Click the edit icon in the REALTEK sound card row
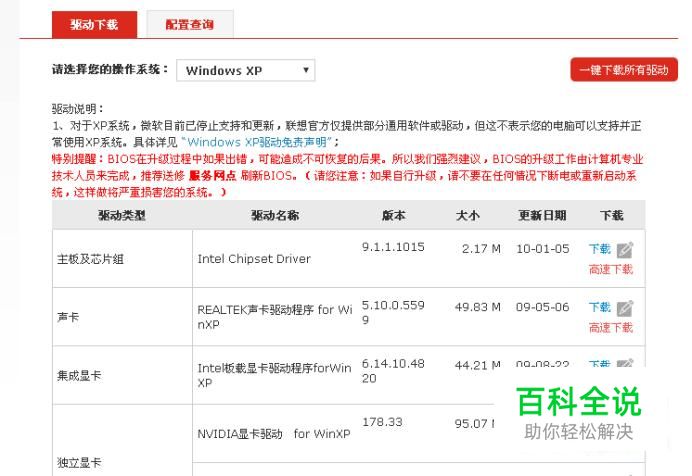Screen dimensions: 692x476 point(624,308)
